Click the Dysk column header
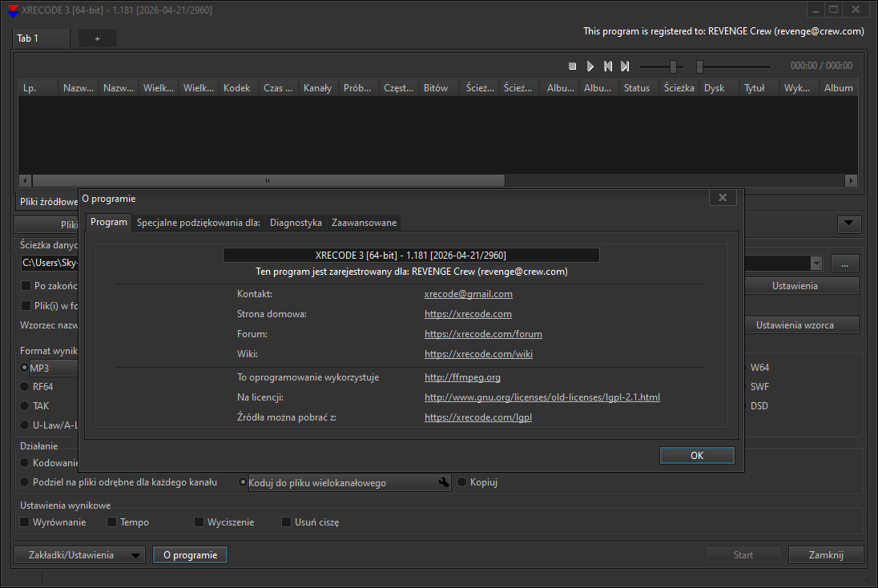 [x=719, y=88]
